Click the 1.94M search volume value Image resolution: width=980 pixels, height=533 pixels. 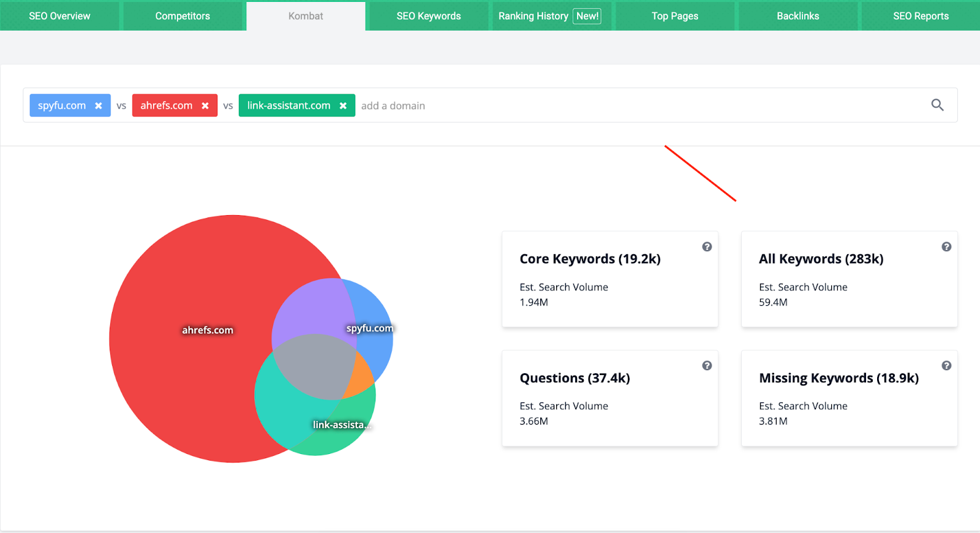tap(533, 302)
